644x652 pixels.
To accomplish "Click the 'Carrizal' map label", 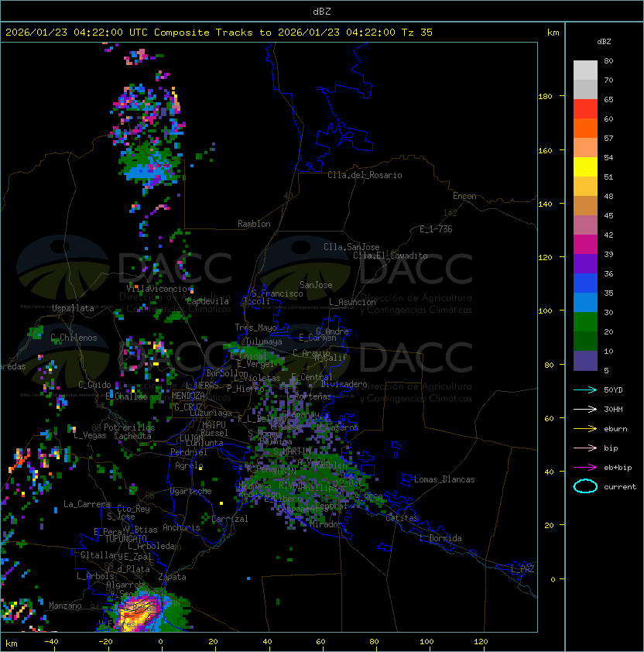I will [x=230, y=519].
